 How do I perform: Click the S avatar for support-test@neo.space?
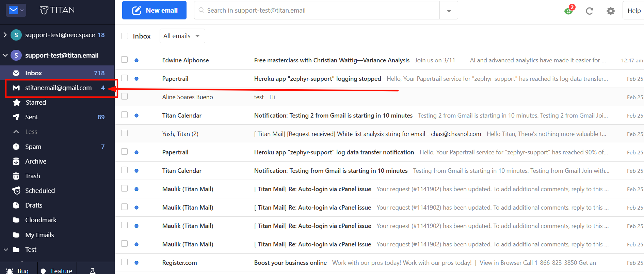tap(16, 35)
